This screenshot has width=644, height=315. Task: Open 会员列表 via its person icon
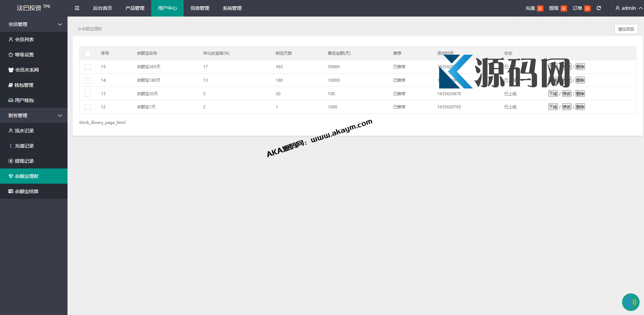coord(11,40)
